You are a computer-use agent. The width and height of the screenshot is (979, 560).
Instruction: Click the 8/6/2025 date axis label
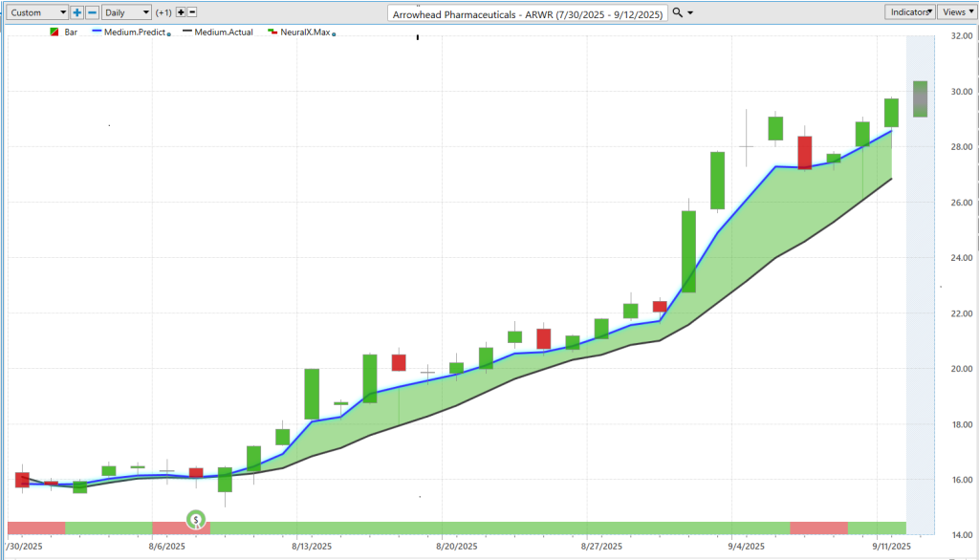point(166,547)
